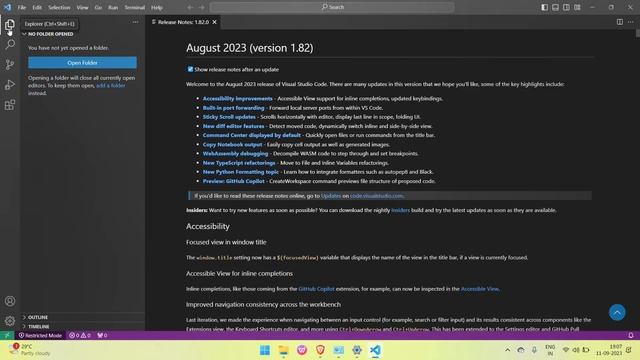
Task: Open the Manage gear icon
Action: click(x=10, y=321)
